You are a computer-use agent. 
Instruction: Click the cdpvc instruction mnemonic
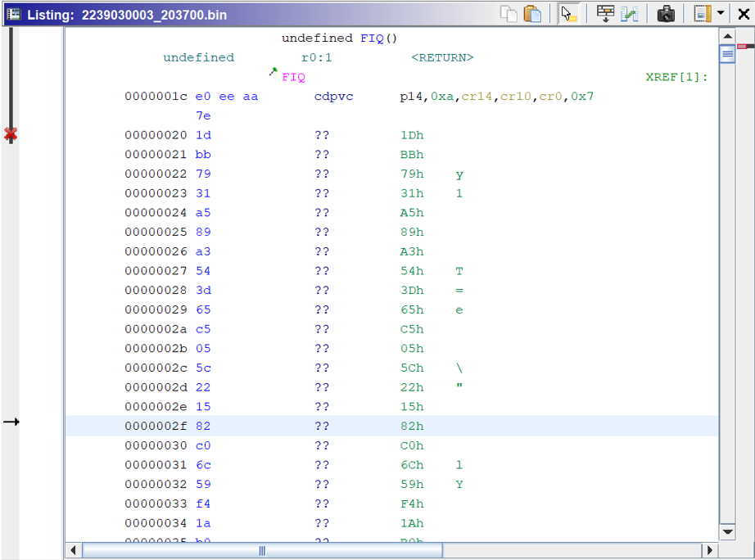pos(333,96)
